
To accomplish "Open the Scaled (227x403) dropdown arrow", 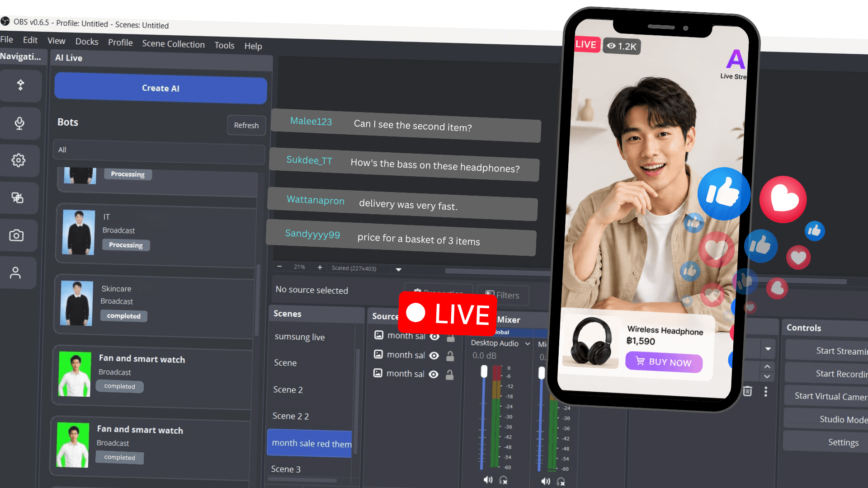I will (399, 269).
